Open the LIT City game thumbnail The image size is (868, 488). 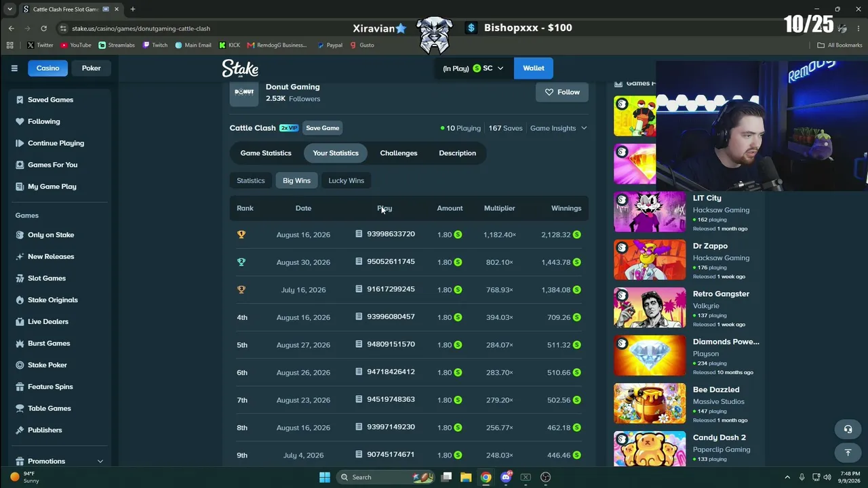[650, 211]
